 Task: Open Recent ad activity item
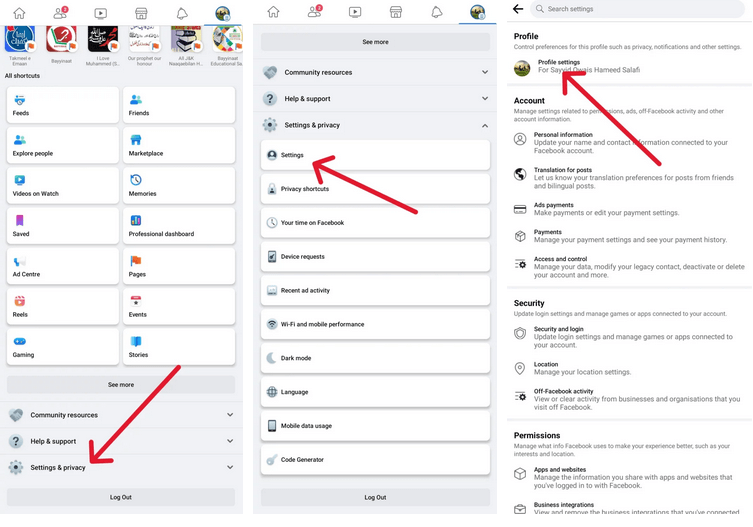pos(376,290)
